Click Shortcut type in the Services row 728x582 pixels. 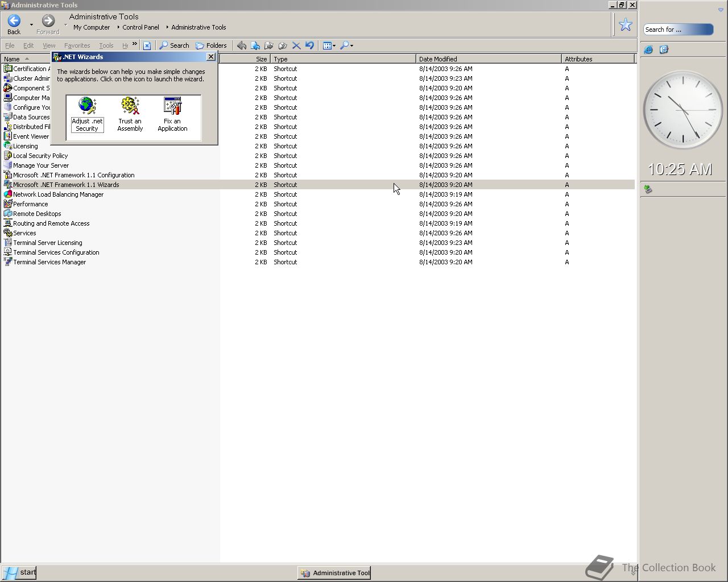[285, 233]
